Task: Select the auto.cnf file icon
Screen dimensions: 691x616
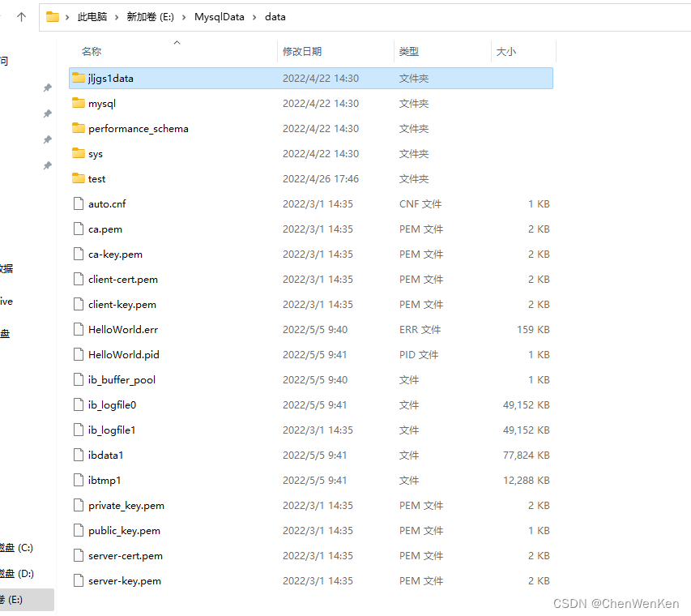Action: coord(79,203)
